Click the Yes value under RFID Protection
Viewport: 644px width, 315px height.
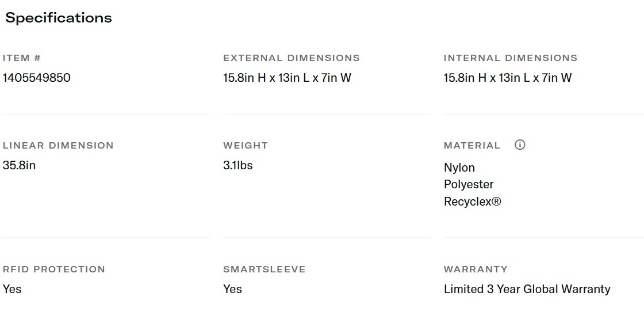click(x=12, y=289)
